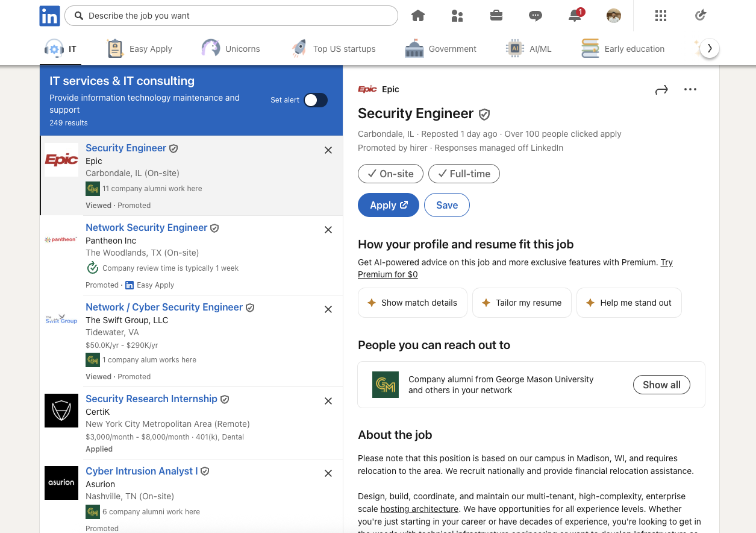Click the job search input field
This screenshot has height=533, width=756.
point(231,16)
